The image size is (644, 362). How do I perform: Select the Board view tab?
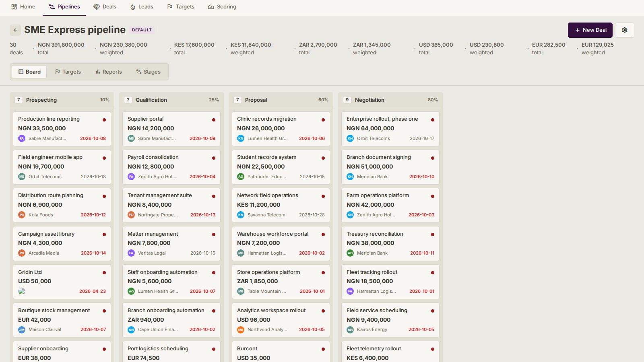[29, 72]
